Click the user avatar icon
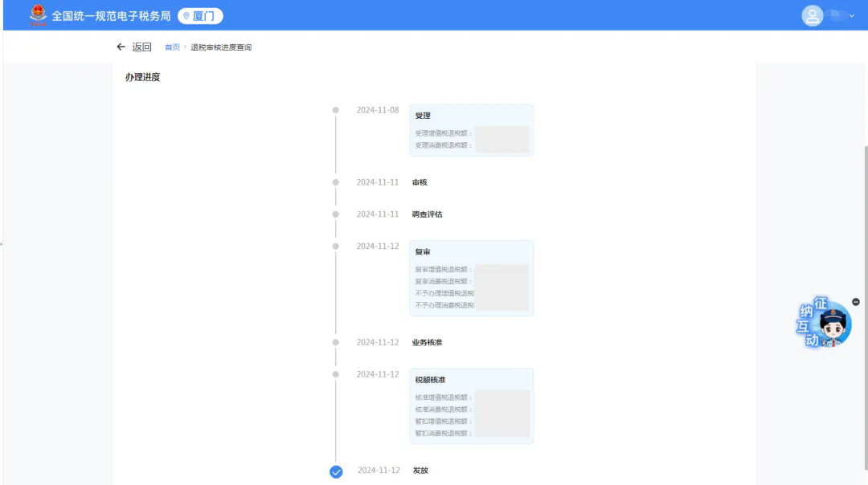868x485 pixels. click(813, 16)
